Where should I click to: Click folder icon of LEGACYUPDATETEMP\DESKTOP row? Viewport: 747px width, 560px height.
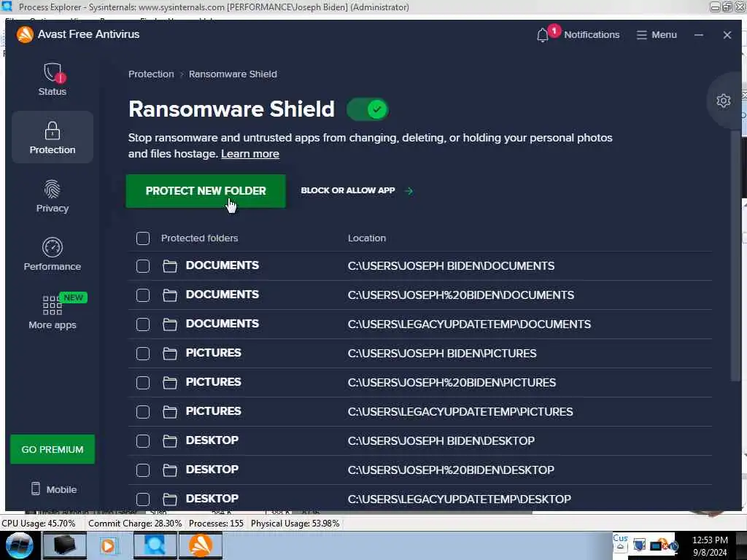click(169, 499)
